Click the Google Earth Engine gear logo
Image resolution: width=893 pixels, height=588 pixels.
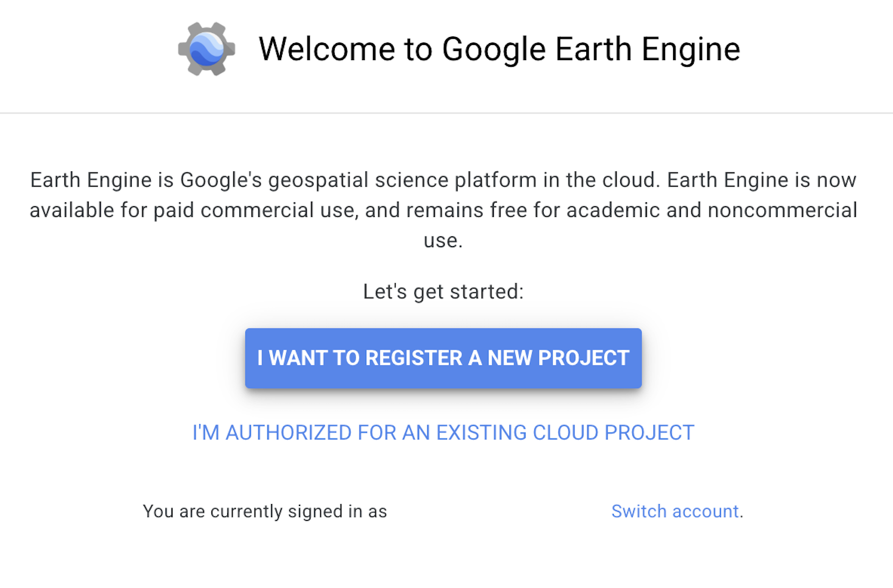click(207, 49)
